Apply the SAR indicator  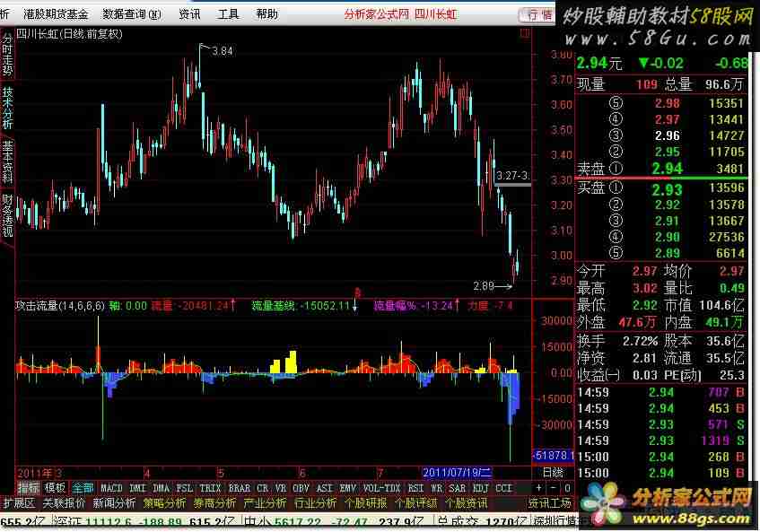[x=457, y=488]
